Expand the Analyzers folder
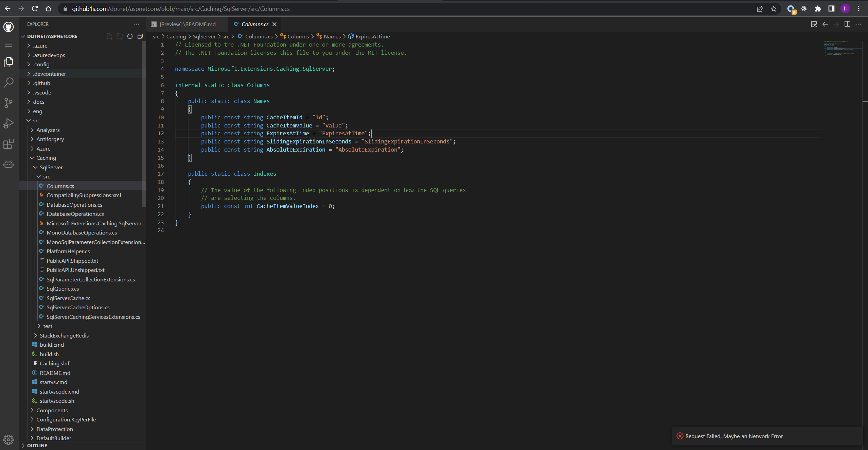Image resolution: width=868 pixels, height=450 pixels. (82, 130)
